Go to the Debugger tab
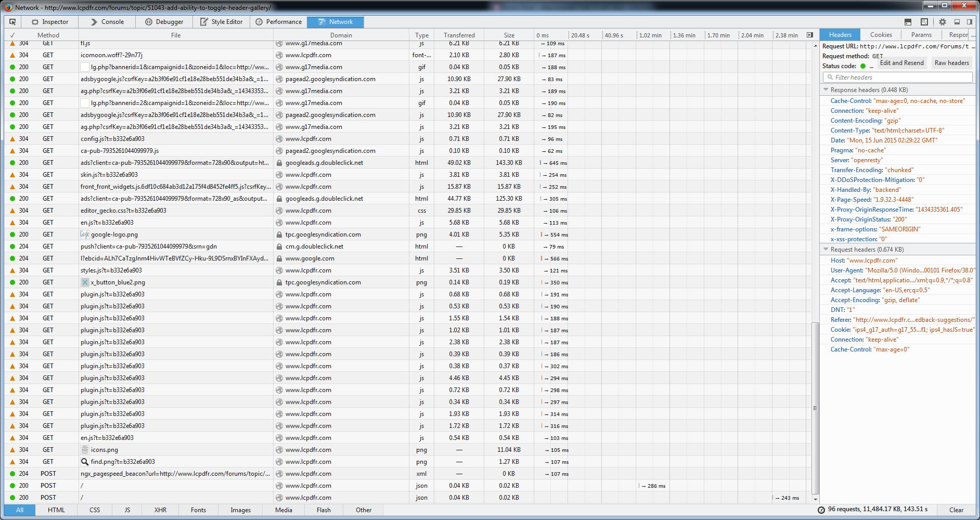Image resolution: width=980 pixels, height=520 pixels. 164,22
